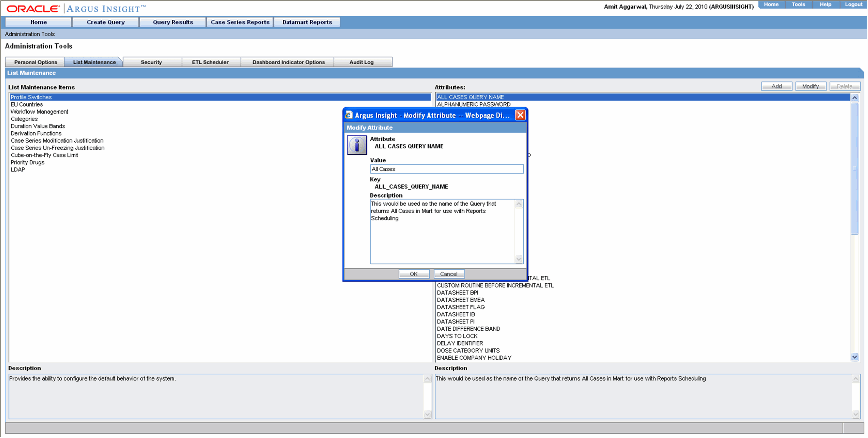Screen dimensions: 868x438
Task: Switch to the Security tab
Action: click(151, 62)
